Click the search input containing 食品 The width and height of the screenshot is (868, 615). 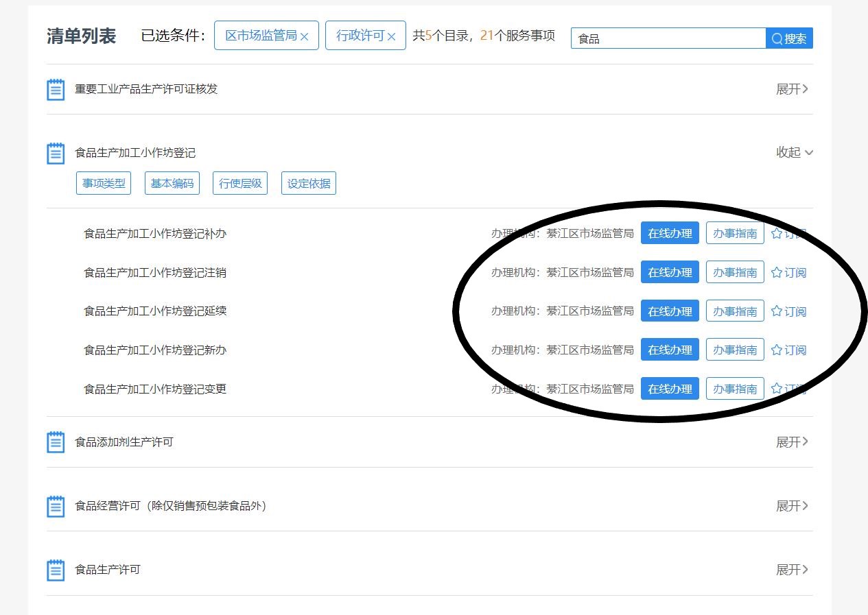668,39
